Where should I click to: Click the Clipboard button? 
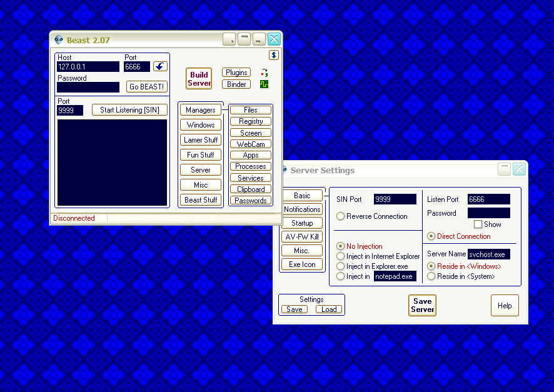tap(251, 189)
